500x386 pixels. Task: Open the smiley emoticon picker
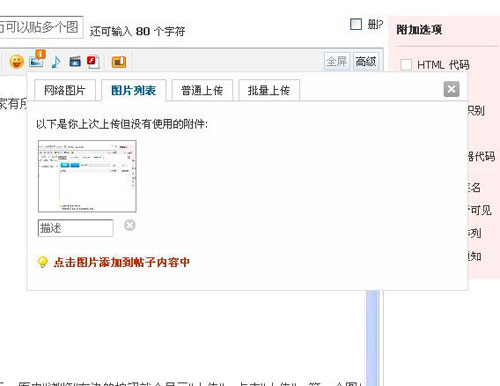point(16,62)
